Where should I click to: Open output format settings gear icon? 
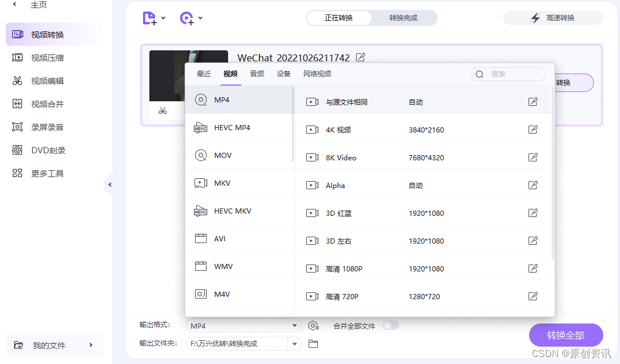click(313, 326)
